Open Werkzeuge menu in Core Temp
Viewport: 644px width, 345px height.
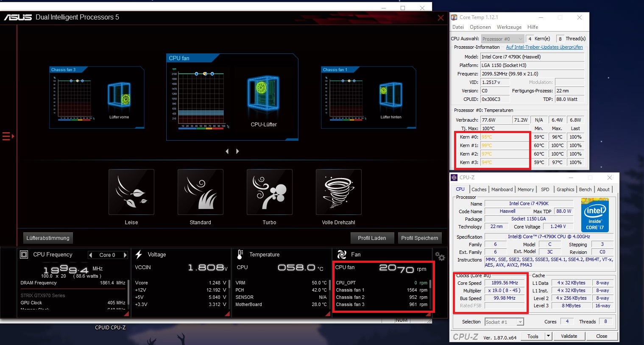point(509,27)
